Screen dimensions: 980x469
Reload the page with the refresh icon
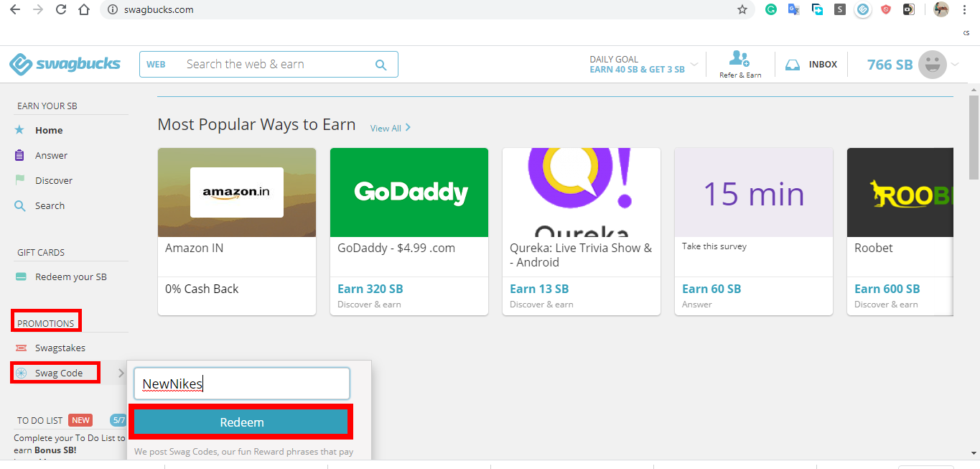click(x=61, y=9)
